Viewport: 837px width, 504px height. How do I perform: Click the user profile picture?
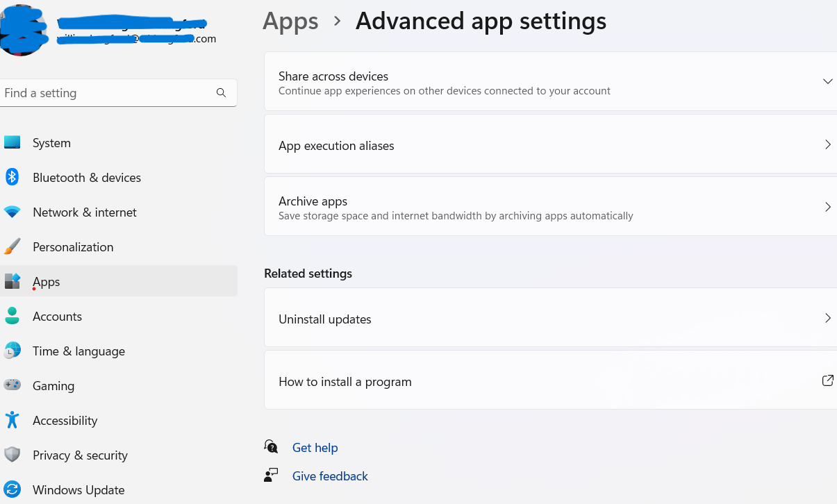pos(21,29)
